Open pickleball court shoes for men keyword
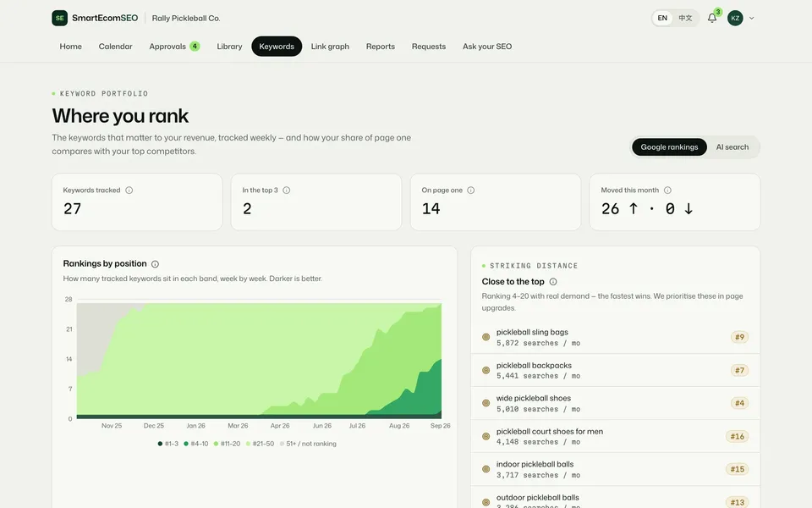812x508 pixels. (x=615, y=436)
